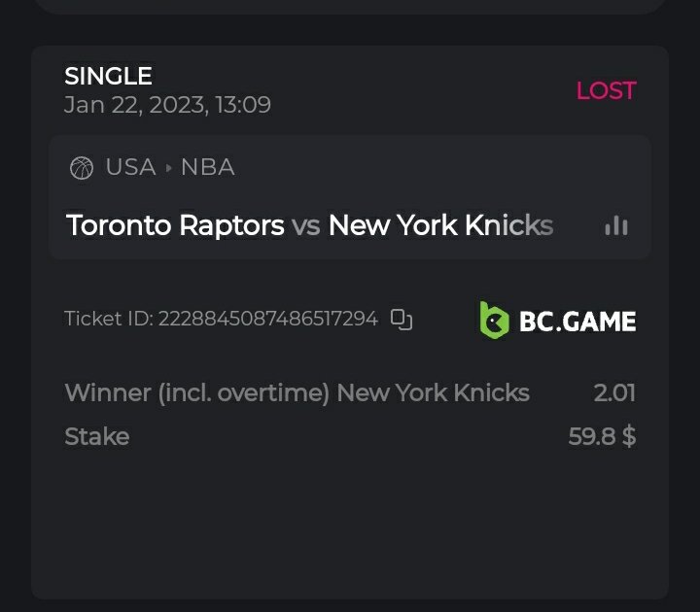Screen dimensions: 700x612
Task: Click the Toronto Raptors team name
Action: coord(175,226)
